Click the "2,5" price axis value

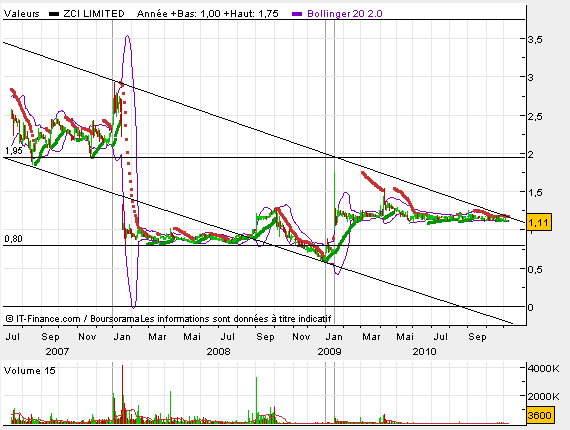click(x=535, y=117)
